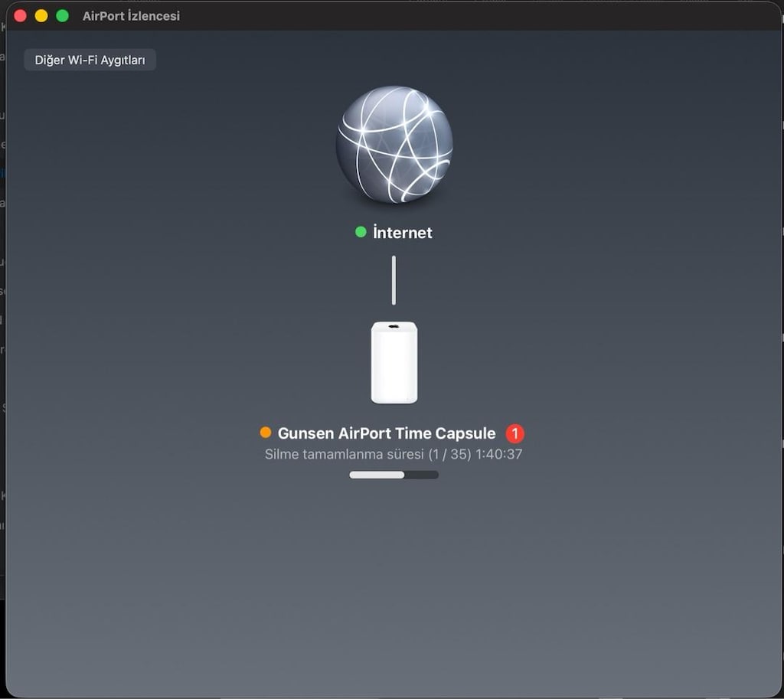Screen dimensions: 784x699
Task: Click the Gunsen AirPort Time Capsule label
Action: [387, 433]
